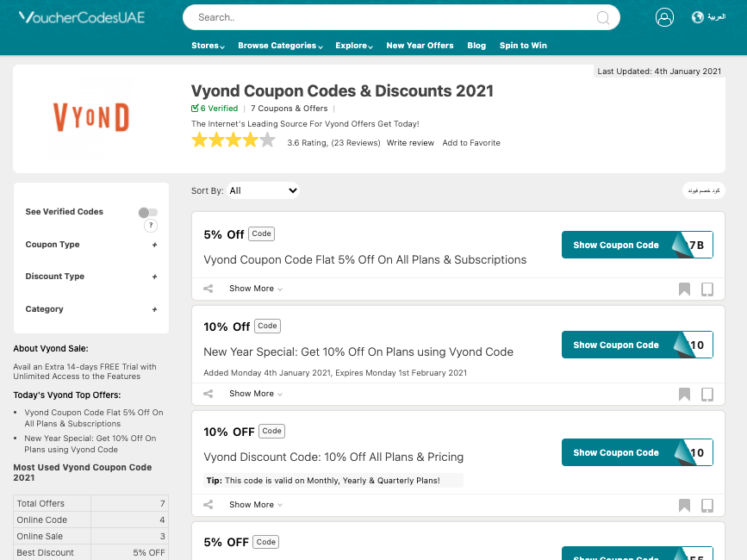
Task: Share the 5% Off coupon via share icon
Action: point(209,289)
